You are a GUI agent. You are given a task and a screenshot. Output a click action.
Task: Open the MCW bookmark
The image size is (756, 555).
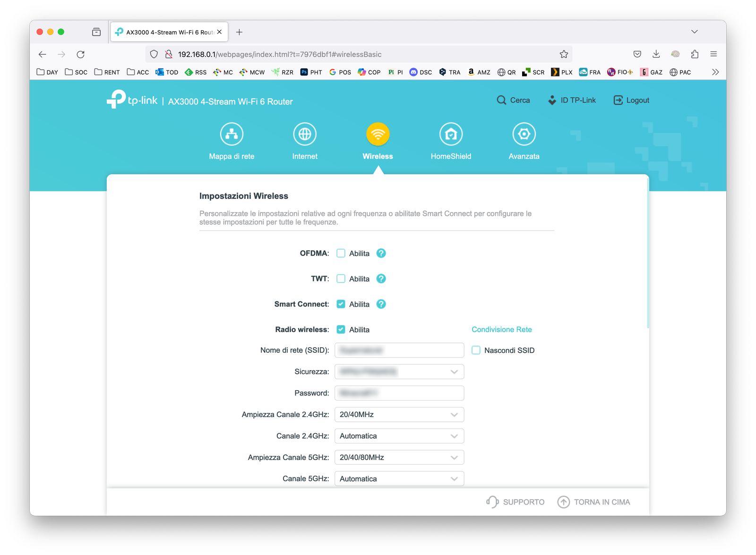(x=252, y=72)
